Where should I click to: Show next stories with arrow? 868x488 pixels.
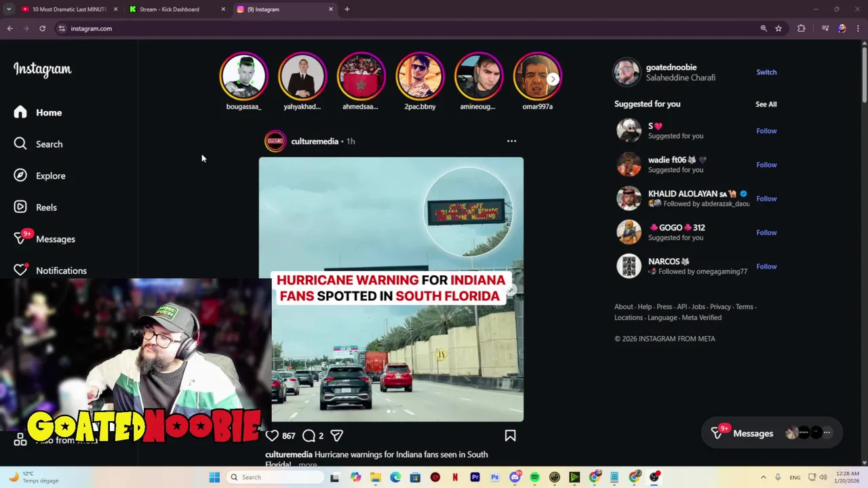tap(553, 79)
